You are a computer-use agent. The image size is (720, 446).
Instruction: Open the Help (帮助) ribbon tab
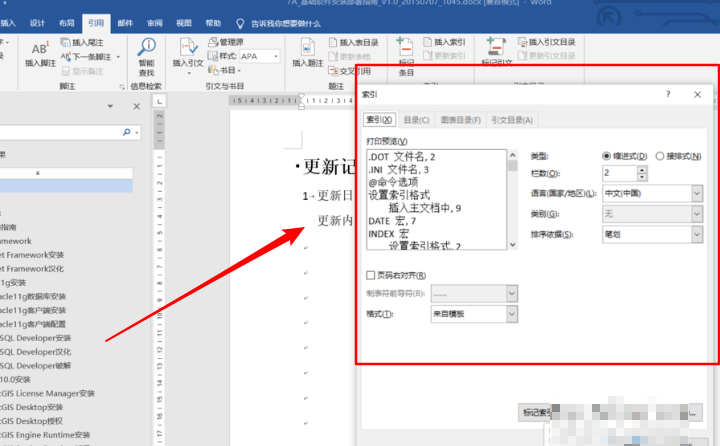tap(213, 23)
